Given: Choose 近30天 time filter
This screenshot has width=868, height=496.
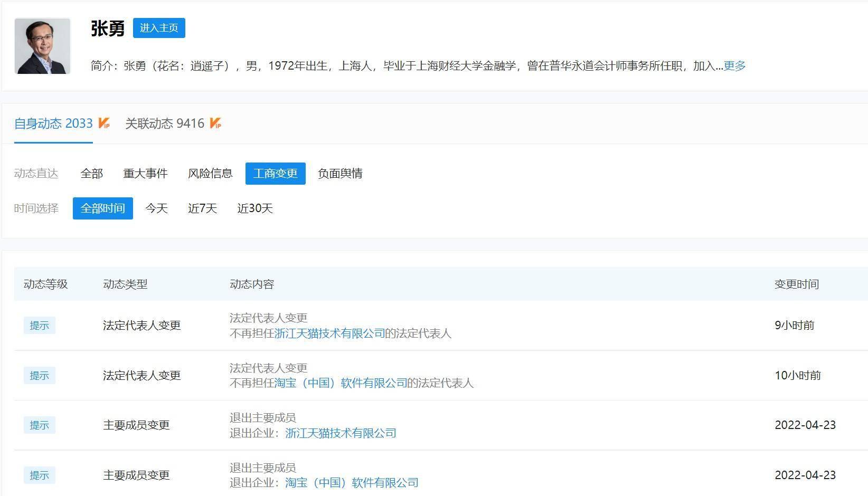Looking at the screenshot, I should (254, 208).
